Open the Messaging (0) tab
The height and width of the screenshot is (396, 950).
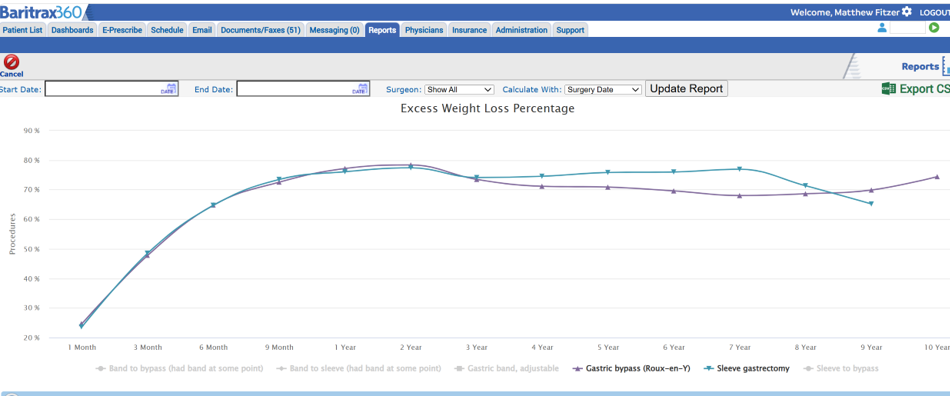(x=334, y=30)
